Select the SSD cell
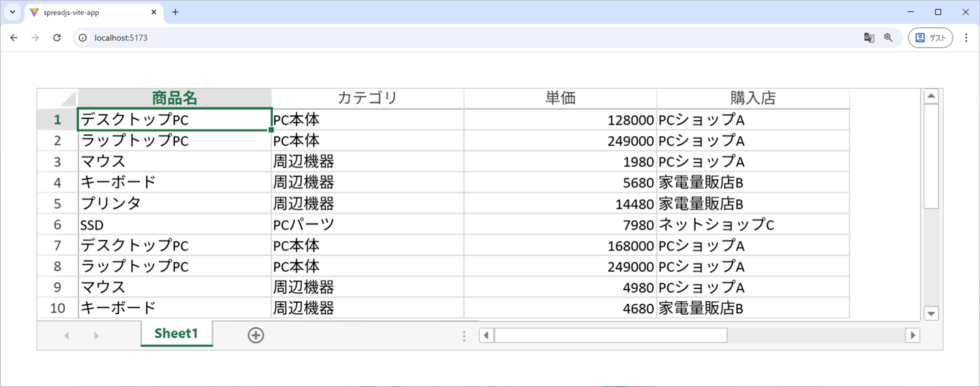The height and width of the screenshot is (387, 980). pyautogui.click(x=174, y=224)
